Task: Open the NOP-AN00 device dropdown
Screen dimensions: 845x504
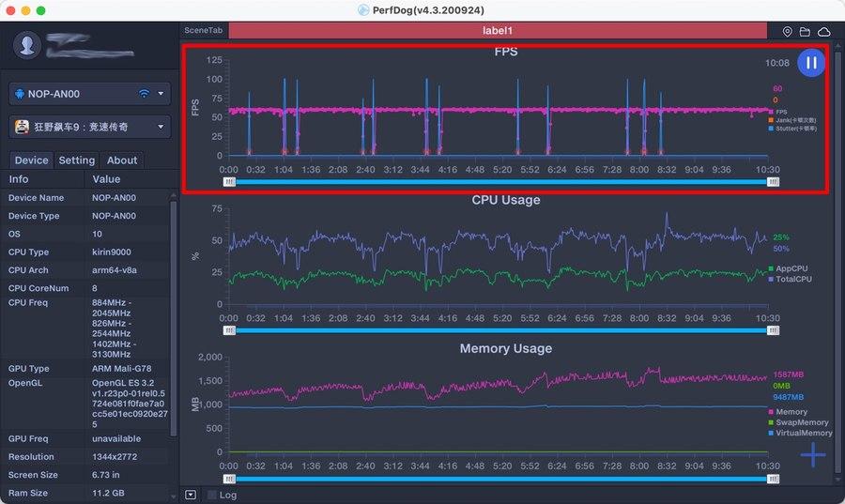Action: click(89, 94)
